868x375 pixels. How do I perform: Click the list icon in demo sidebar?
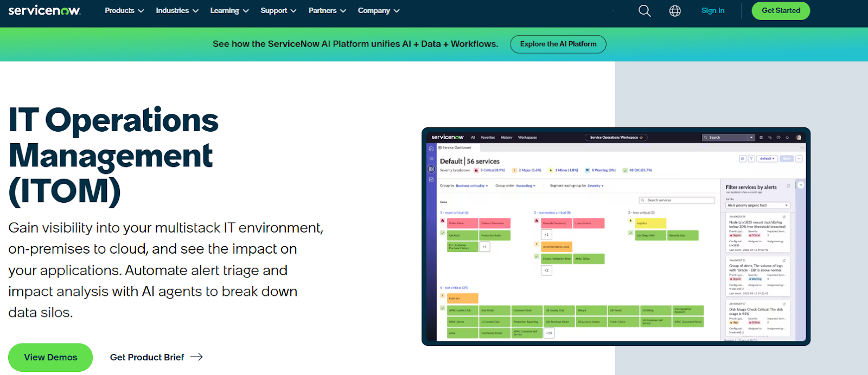click(x=431, y=159)
